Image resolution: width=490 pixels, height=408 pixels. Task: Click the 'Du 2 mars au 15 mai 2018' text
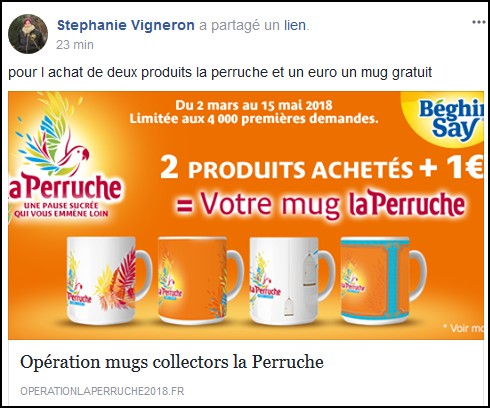[x=254, y=105]
